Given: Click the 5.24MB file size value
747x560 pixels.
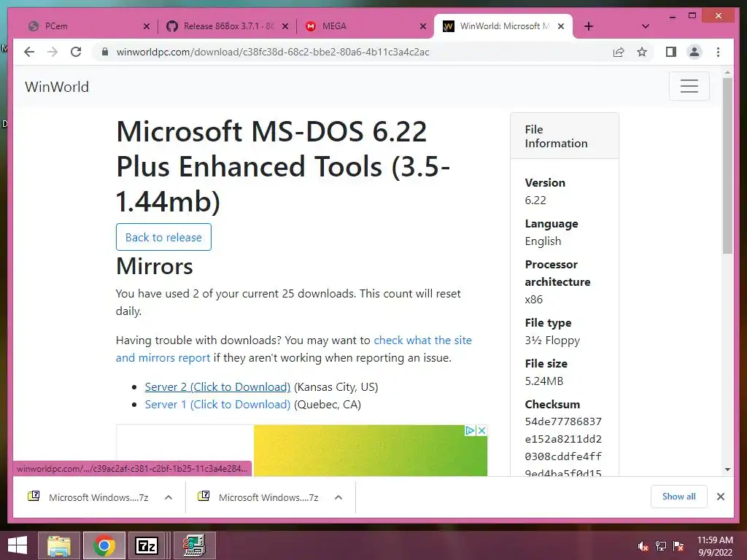Looking at the screenshot, I should coord(544,381).
